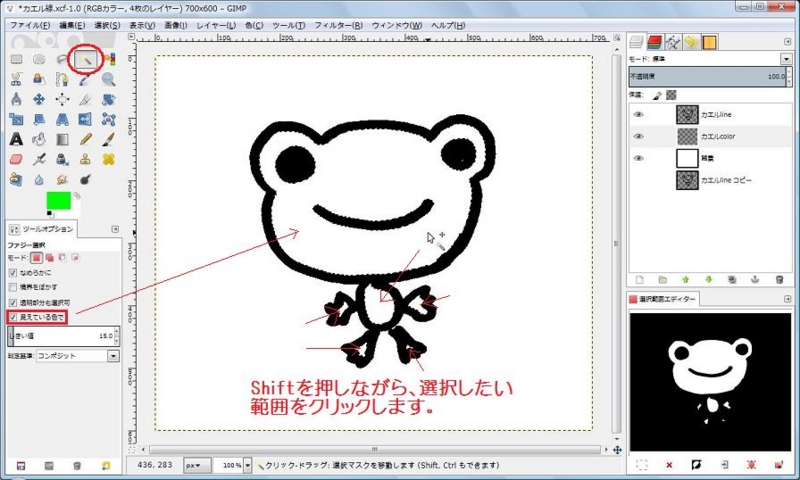Open the 100% zoom dropdown

[247, 465]
